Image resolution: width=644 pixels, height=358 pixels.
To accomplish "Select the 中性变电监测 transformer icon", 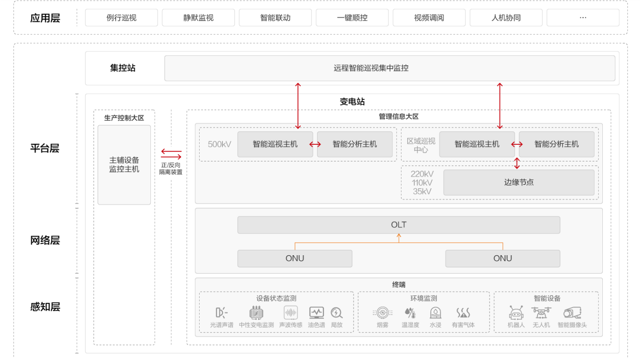I will pos(256,312).
